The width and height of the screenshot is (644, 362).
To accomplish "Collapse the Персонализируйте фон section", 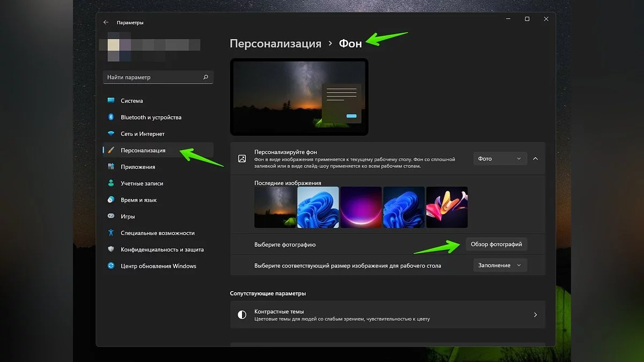I will (536, 159).
